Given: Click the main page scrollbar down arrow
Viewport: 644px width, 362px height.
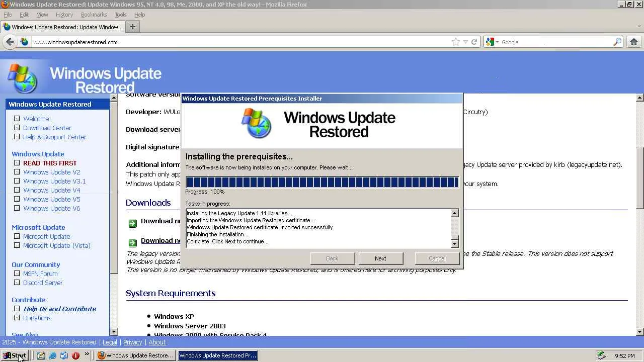Looking at the screenshot, I should click(639, 331).
